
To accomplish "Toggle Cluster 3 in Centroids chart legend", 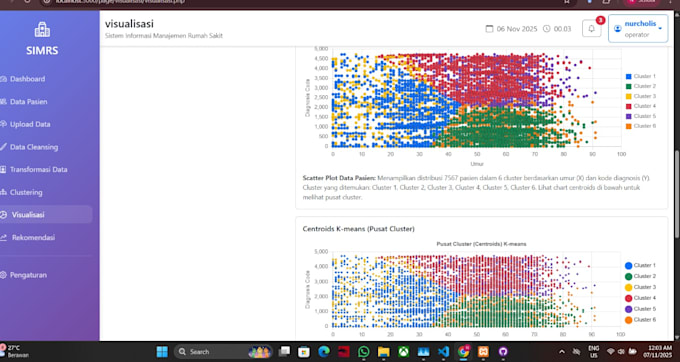I will pyautogui.click(x=641, y=287).
